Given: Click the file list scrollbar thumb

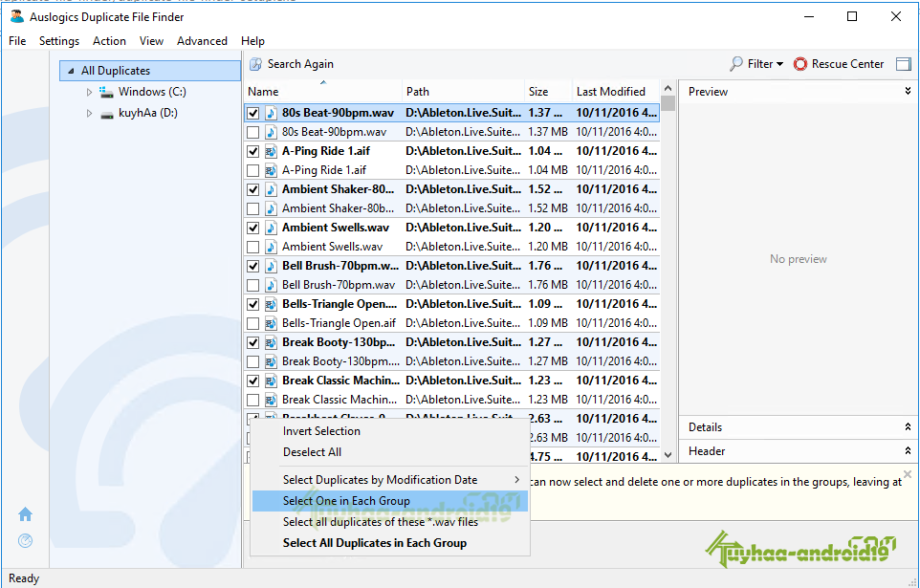Looking at the screenshot, I should [x=668, y=102].
